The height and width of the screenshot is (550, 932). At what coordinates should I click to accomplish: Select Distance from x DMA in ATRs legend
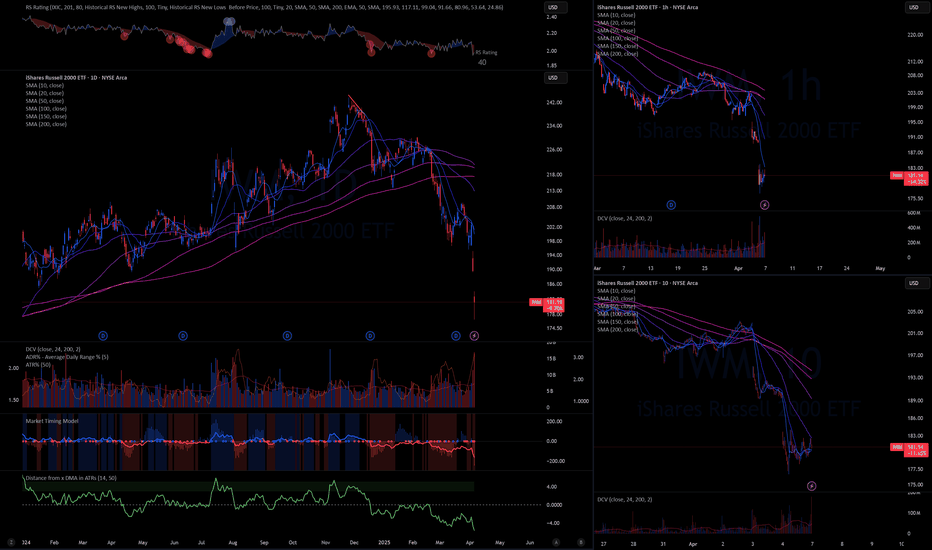point(71,478)
